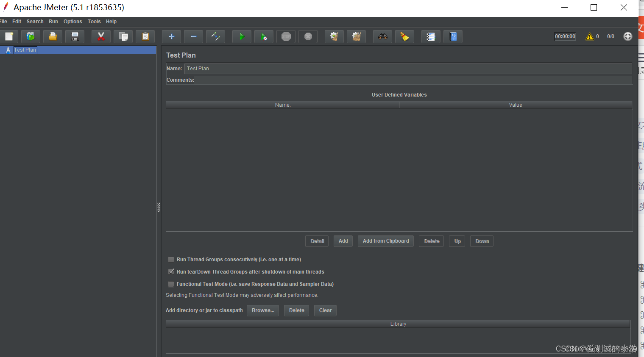Click the Delete button beside Add from Clipboard

(432, 241)
